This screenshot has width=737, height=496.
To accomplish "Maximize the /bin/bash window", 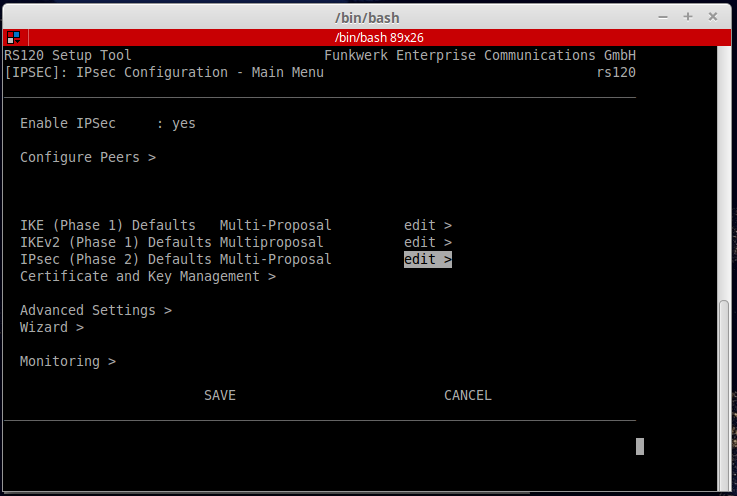I will click(688, 17).
